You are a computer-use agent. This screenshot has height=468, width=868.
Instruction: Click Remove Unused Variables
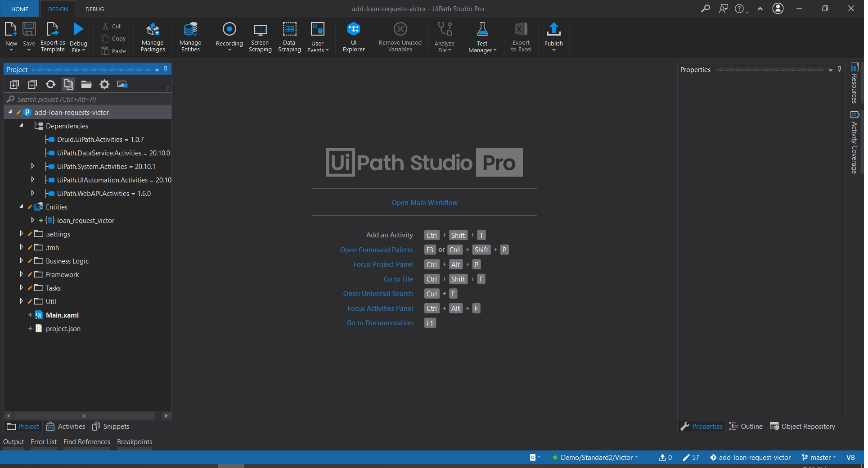pyautogui.click(x=400, y=37)
